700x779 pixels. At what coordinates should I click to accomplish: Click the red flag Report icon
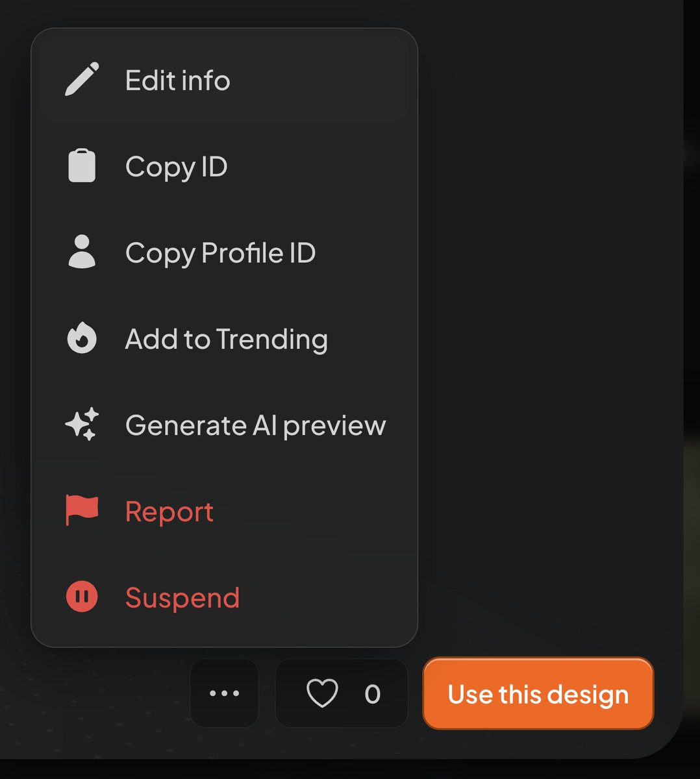(x=81, y=511)
